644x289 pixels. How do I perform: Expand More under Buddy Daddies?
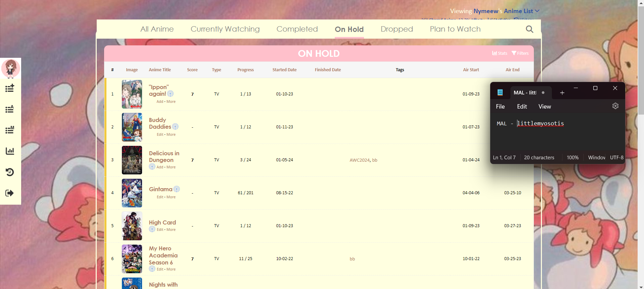click(171, 134)
